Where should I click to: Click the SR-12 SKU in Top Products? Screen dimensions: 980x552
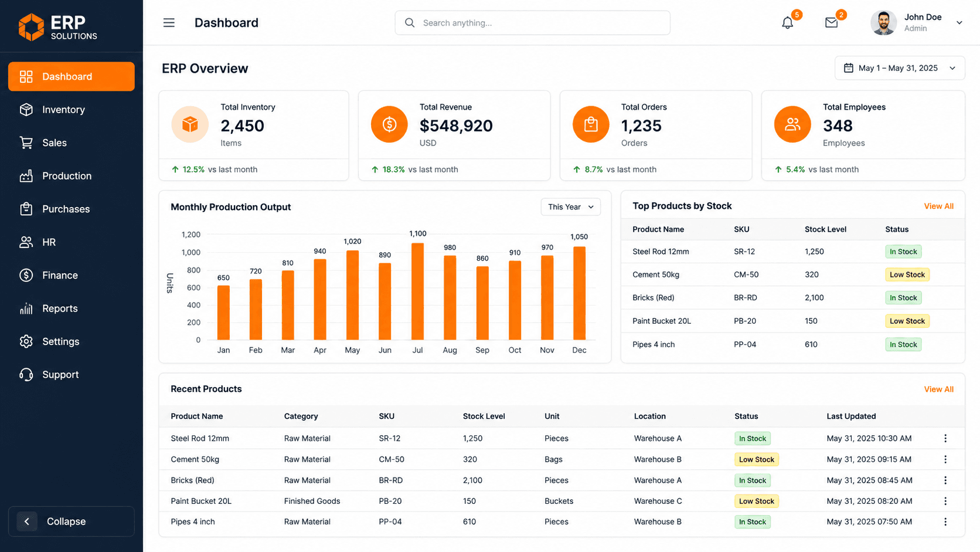point(744,252)
